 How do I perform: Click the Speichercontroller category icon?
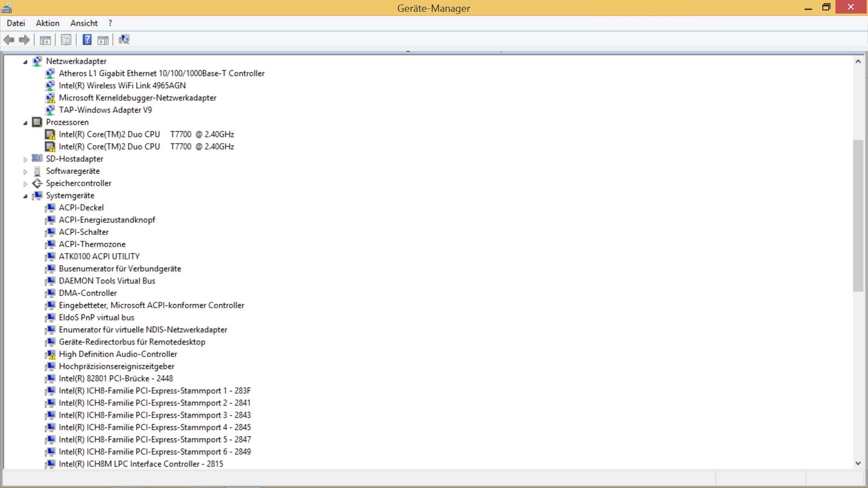click(x=38, y=183)
